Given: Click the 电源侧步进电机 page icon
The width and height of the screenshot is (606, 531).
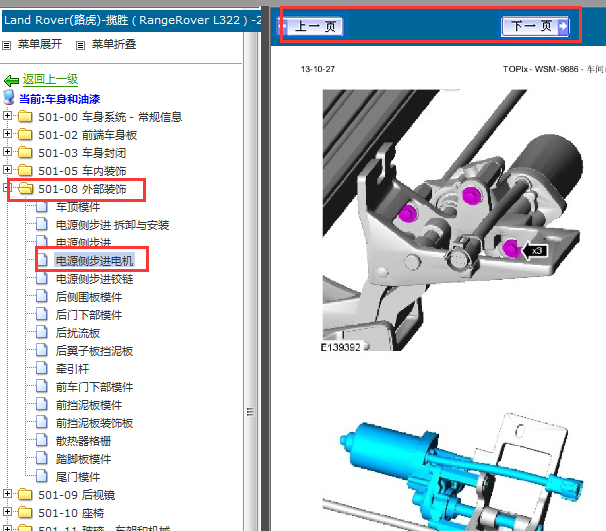Looking at the screenshot, I should (x=42, y=260).
